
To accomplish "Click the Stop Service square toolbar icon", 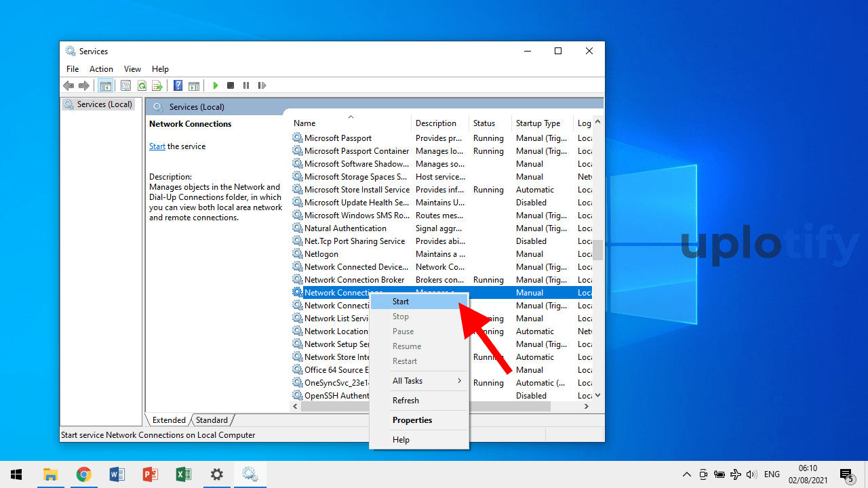I will point(231,85).
